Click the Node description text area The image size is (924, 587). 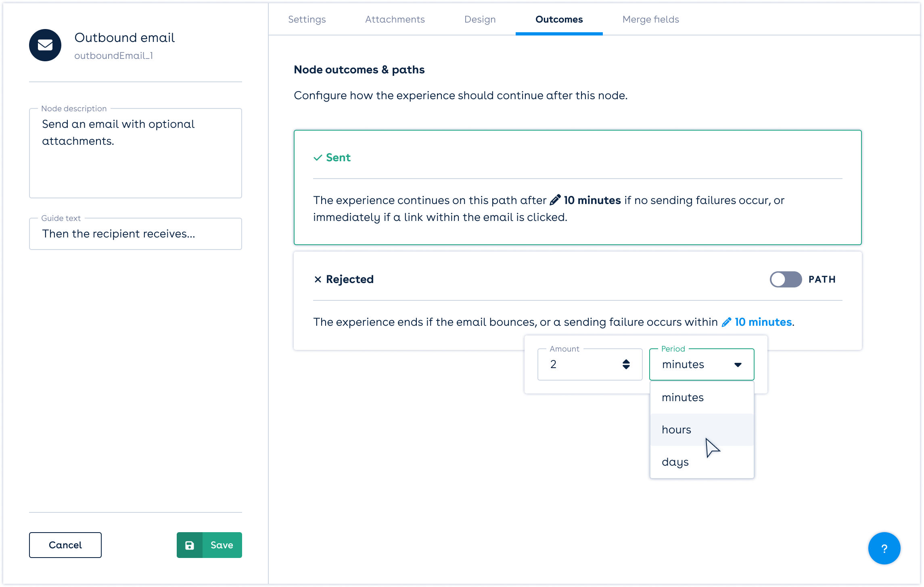(x=136, y=153)
